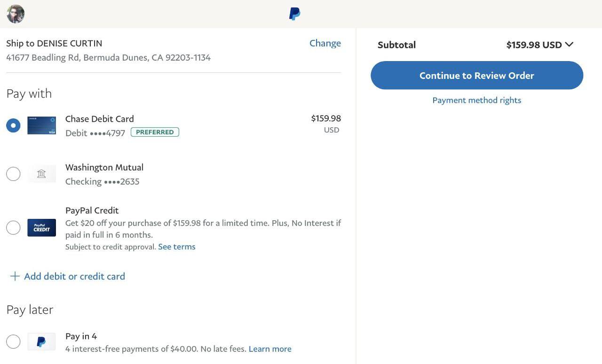Change the shipping address

click(325, 43)
